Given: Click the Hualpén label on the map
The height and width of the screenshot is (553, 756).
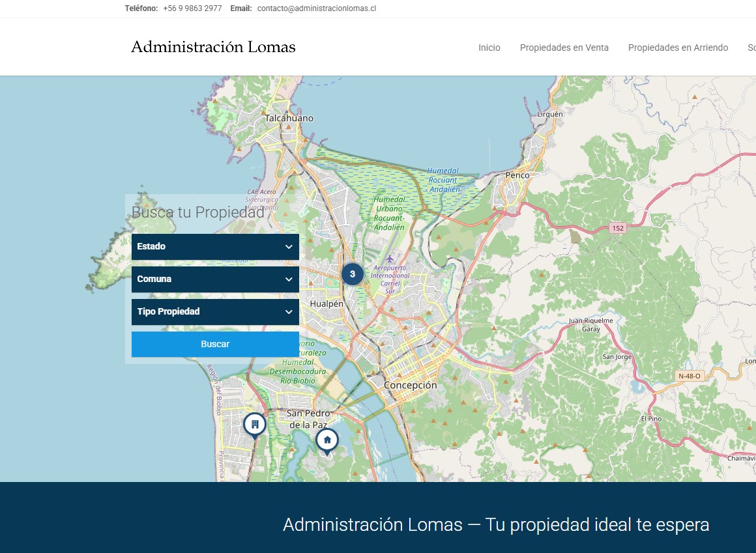Looking at the screenshot, I should [327, 304].
